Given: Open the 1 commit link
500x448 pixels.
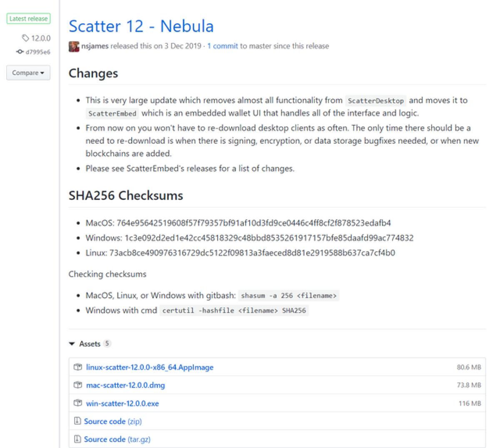Looking at the screenshot, I should (x=222, y=46).
